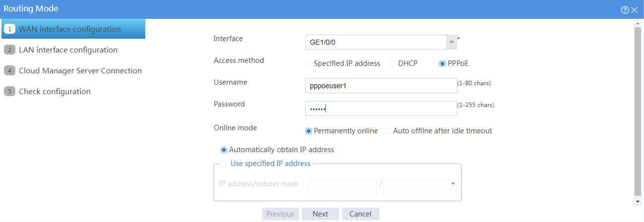Select step 5 number badge

[9, 92]
